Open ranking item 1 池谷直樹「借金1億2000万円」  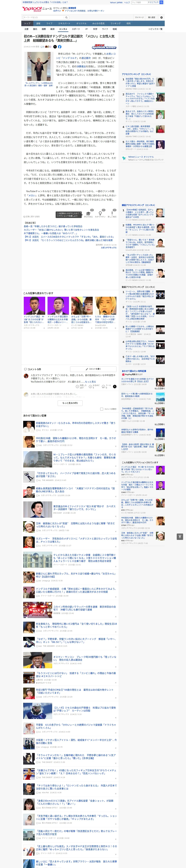point(140,82)
